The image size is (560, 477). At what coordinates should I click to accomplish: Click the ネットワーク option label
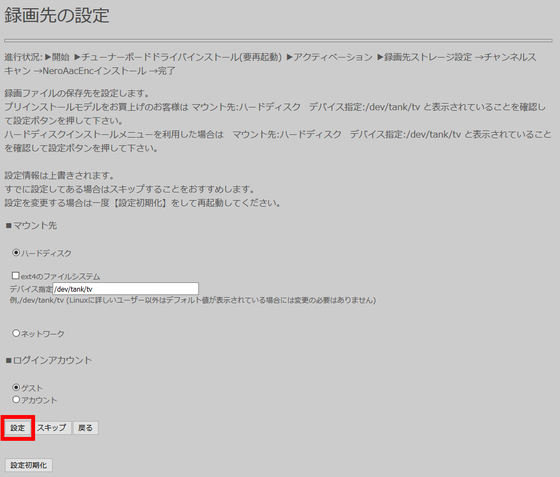pos(42,334)
